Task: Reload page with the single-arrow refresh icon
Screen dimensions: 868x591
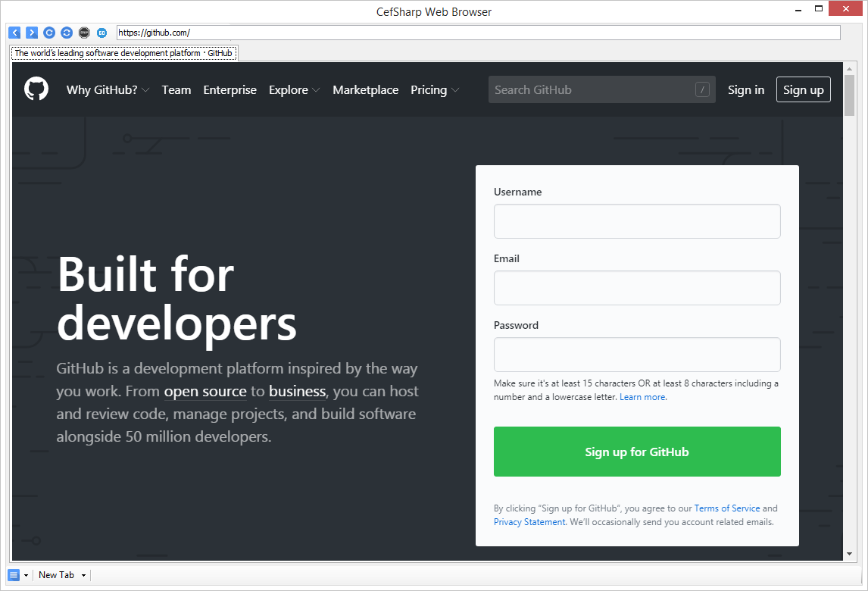Action: pos(49,33)
